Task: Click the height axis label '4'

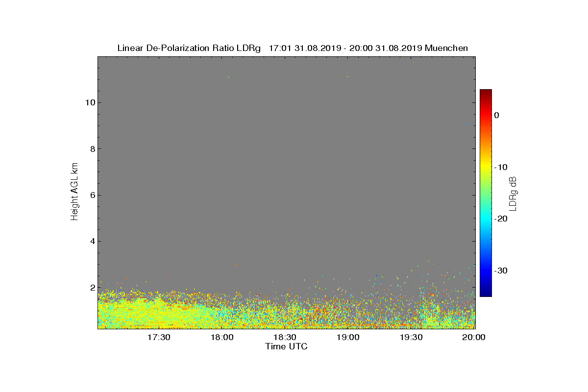Action: [92, 241]
